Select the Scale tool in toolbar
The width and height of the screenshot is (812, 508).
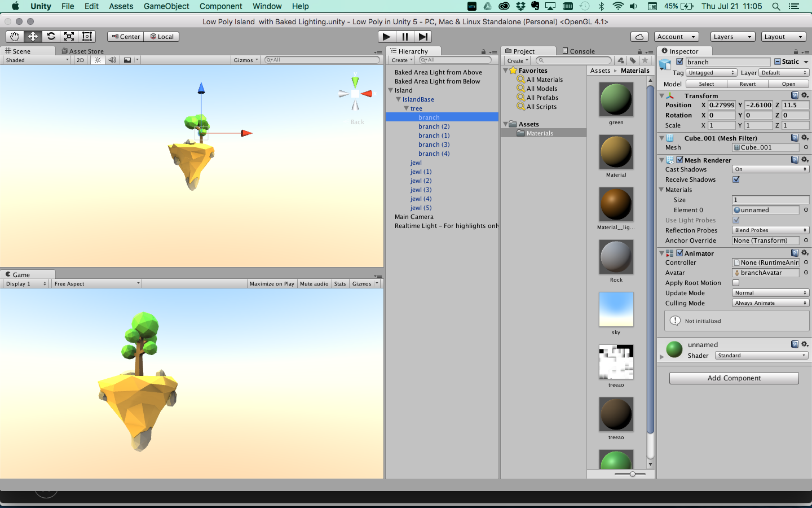point(69,36)
